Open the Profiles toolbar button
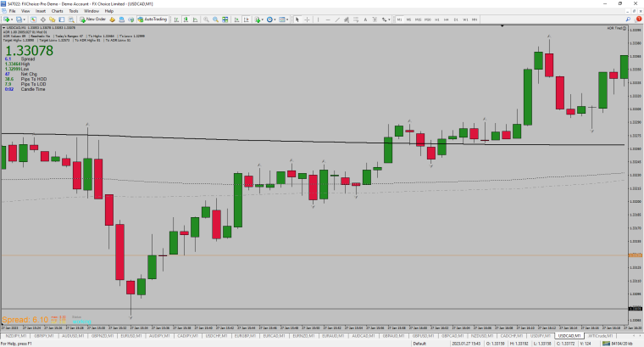Screen dimensions: 644x347 [20, 20]
